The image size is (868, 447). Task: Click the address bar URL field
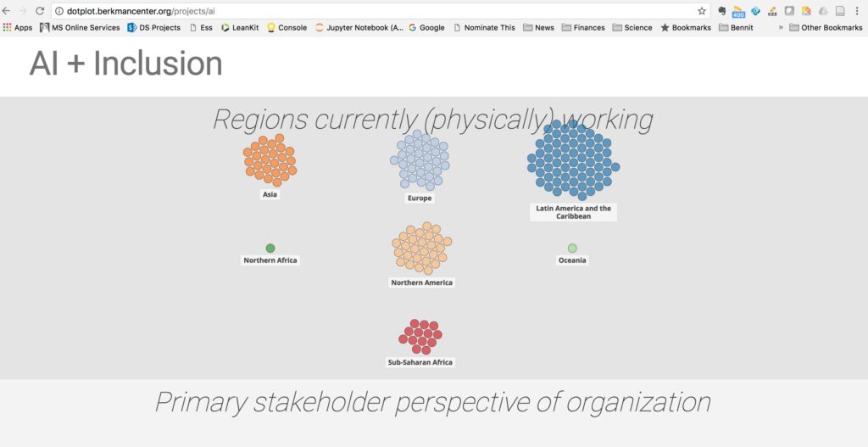click(376, 11)
